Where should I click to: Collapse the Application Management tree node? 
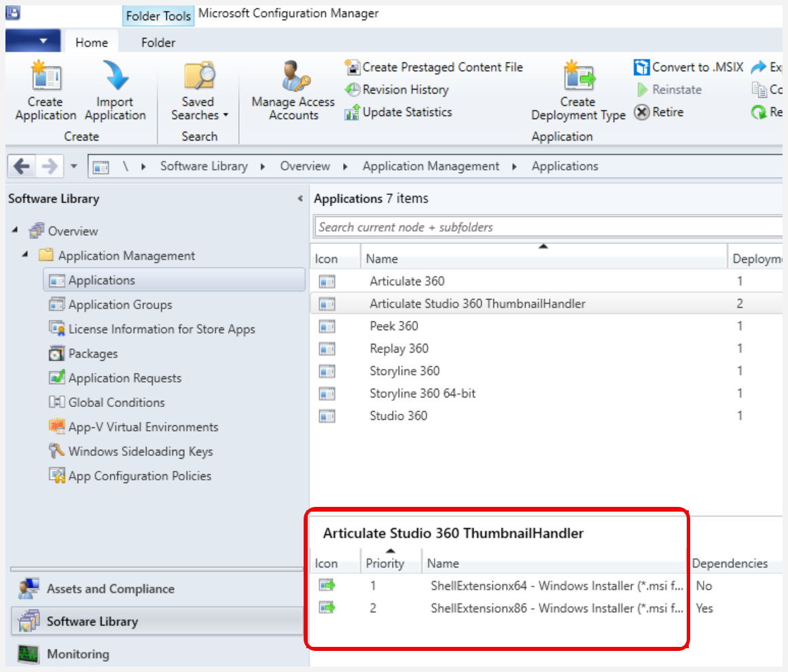25,254
